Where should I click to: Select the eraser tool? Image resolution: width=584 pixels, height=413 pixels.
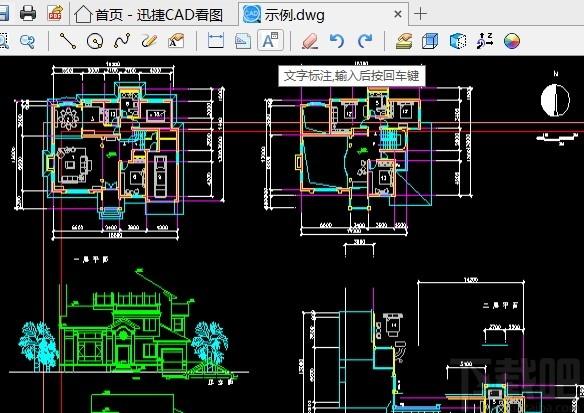[310, 41]
